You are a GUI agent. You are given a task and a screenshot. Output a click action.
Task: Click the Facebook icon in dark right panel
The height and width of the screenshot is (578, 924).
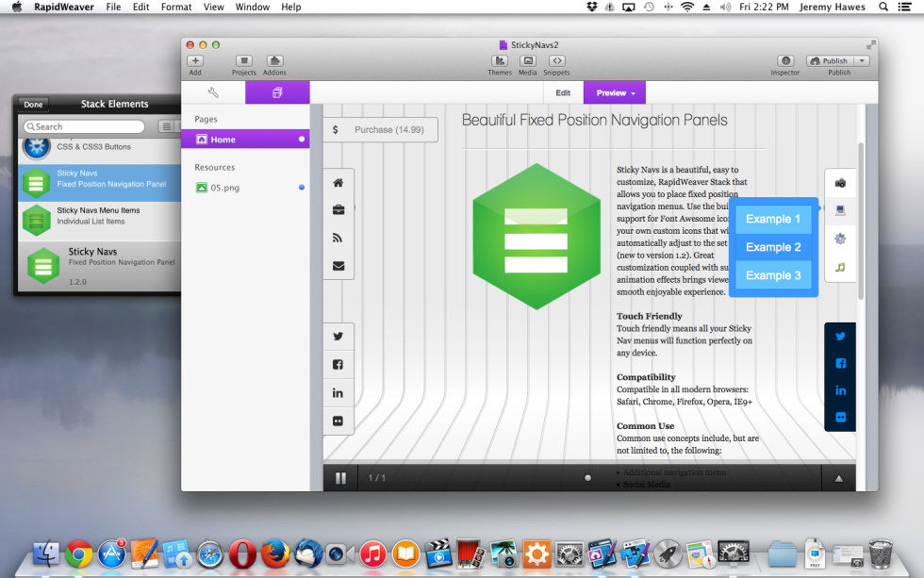(840, 364)
